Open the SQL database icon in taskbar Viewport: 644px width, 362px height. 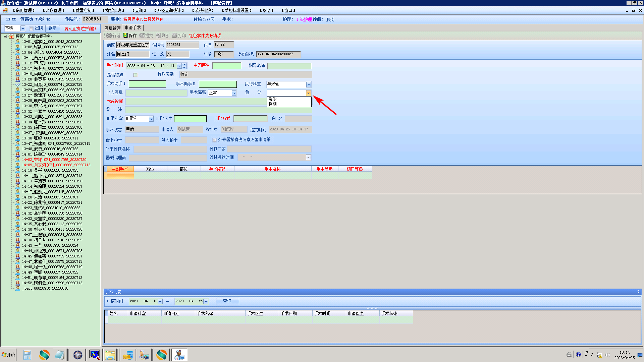(127, 355)
